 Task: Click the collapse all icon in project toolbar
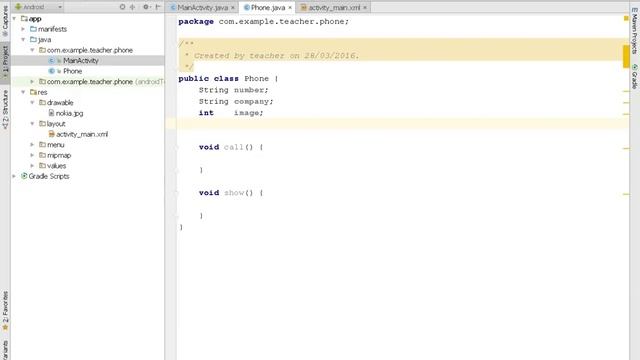click(133, 7)
